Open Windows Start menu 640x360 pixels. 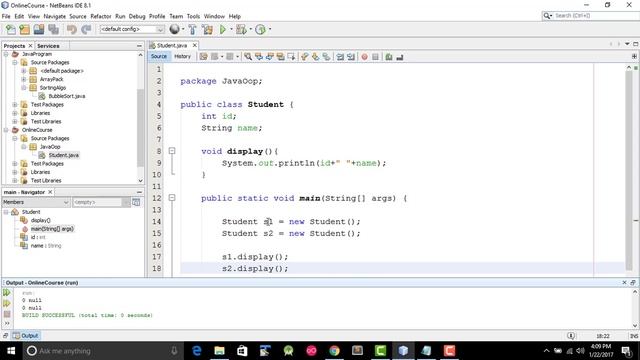11,351
